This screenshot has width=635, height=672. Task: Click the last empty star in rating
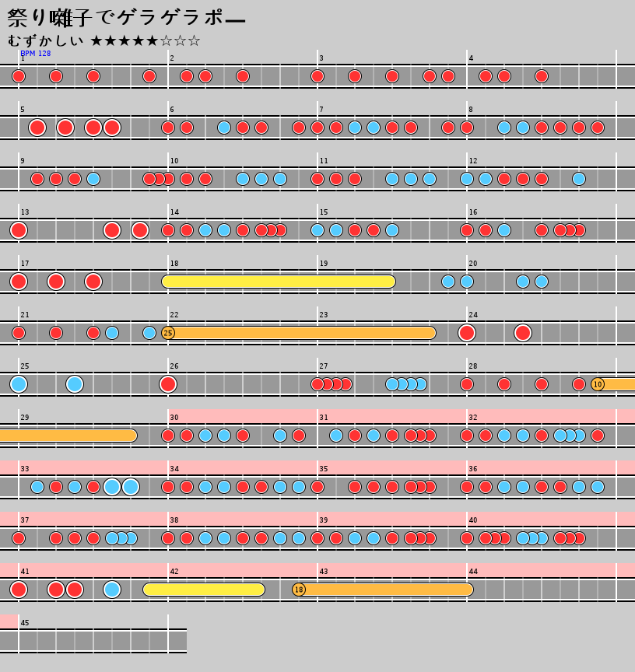[x=194, y=40]
